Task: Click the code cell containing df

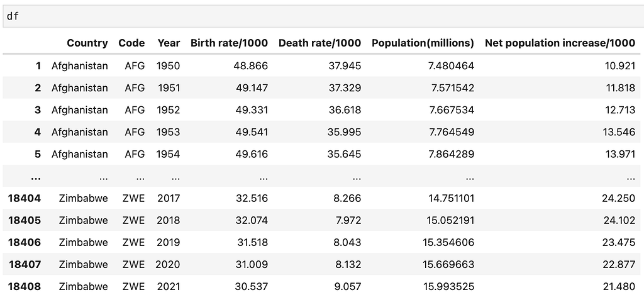Action: click(x=323, y=16)
